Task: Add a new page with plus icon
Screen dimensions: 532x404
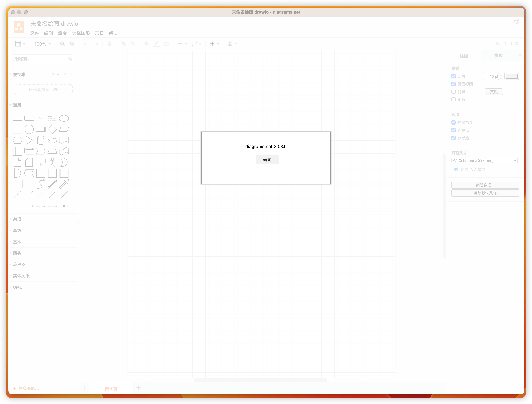Action: (138, 388)
